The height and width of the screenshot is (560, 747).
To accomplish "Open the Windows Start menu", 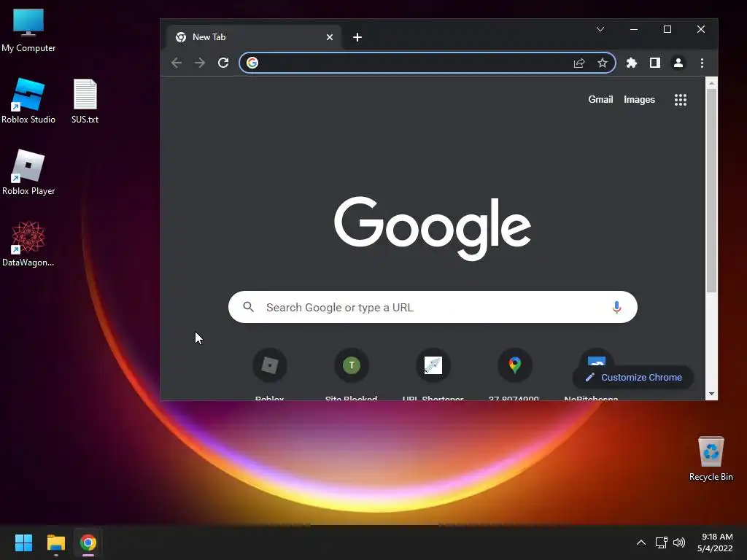I will tap(23, 542).
